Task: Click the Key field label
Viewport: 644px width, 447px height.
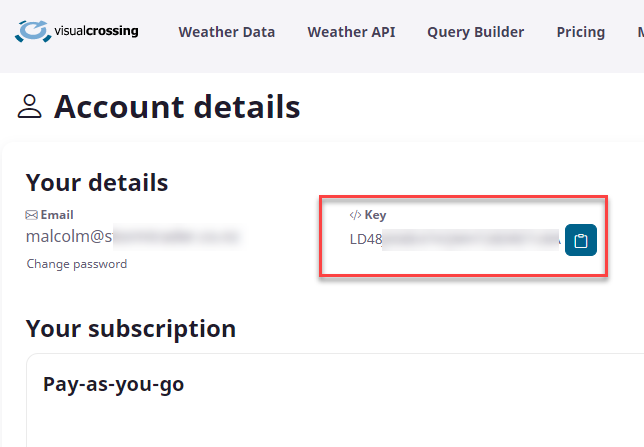Action: pyautogui.click(x=375, y=215)
